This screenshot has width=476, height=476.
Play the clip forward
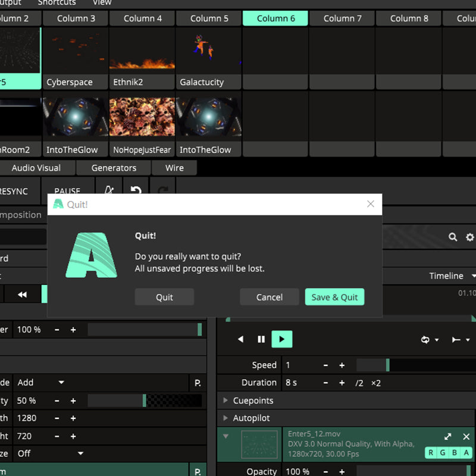click(281, 339)
